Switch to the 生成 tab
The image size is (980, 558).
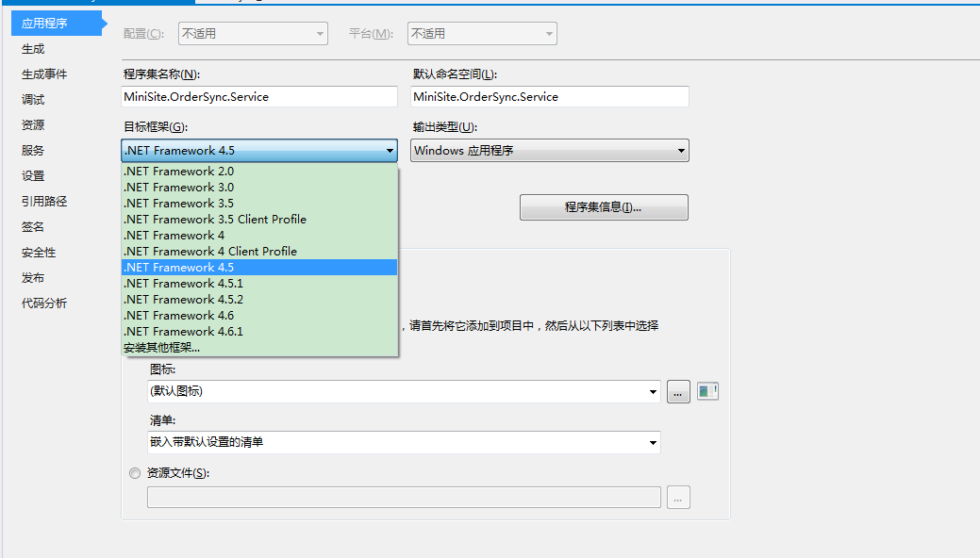coord(33,49)
